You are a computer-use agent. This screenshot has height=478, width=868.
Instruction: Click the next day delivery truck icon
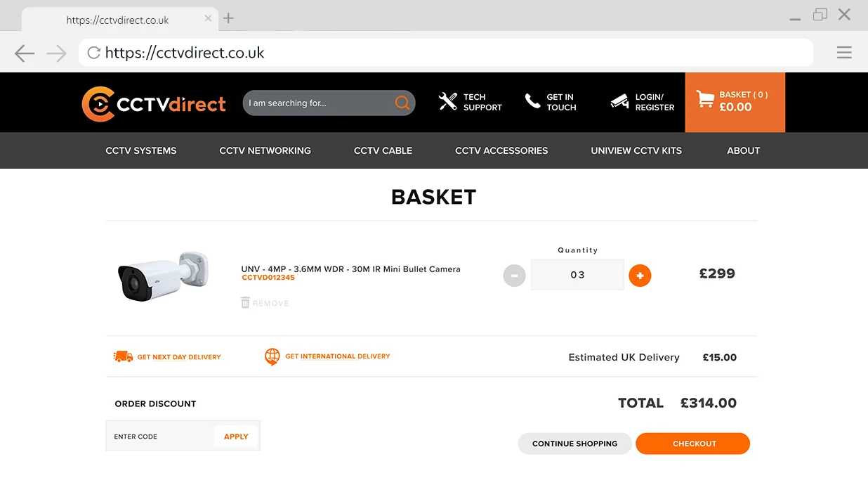(x=123, y=357)
